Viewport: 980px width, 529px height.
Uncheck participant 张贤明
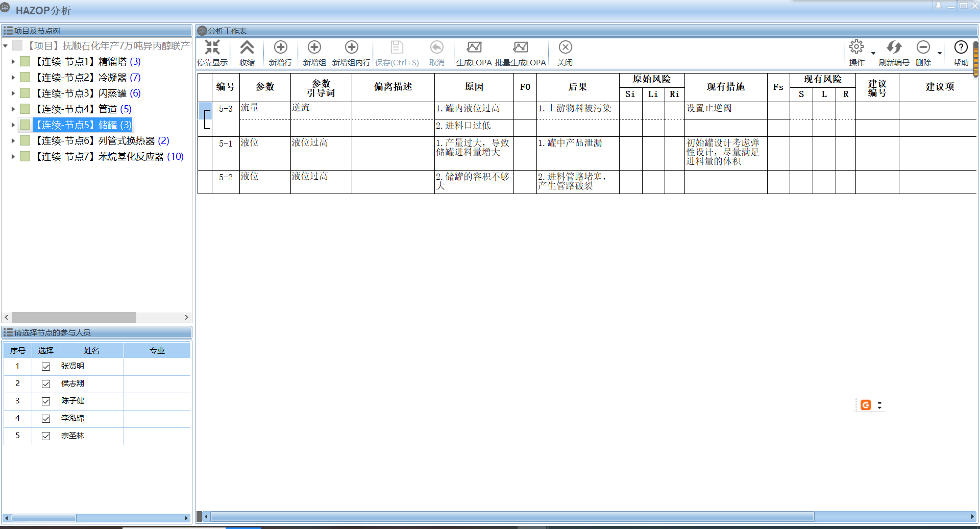pos(46,367)
